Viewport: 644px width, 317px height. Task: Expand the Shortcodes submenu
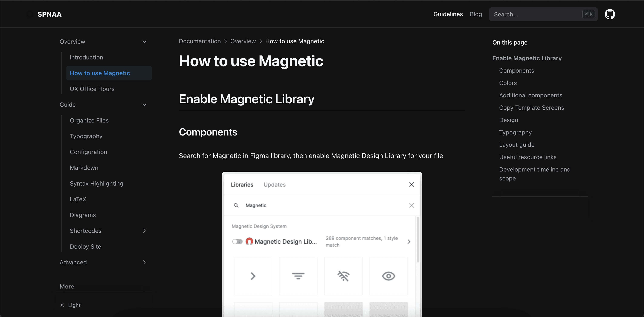pyautogui.click(x=144, y=231)
